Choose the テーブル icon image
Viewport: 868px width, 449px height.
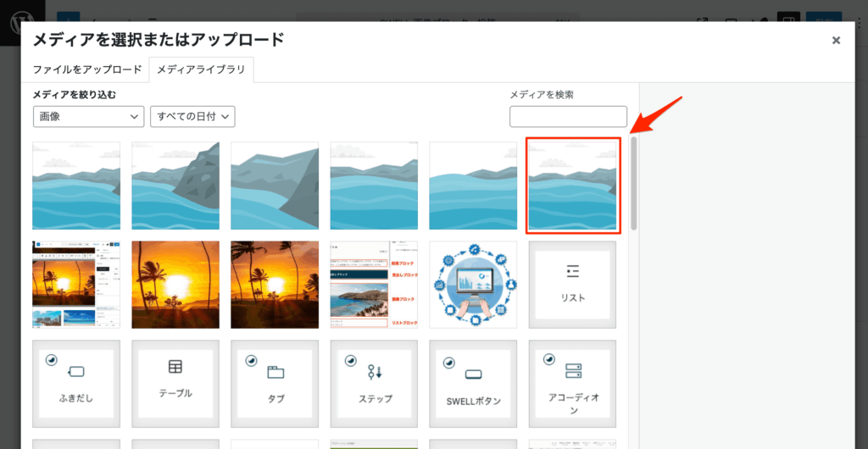pos(175,384)
